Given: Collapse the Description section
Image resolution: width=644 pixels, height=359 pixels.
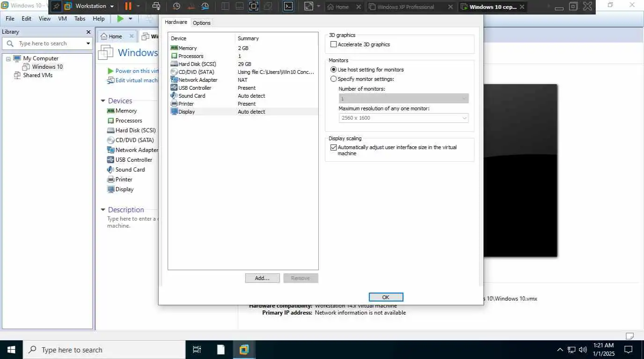Looking at the screenshot, I should 103,210.
